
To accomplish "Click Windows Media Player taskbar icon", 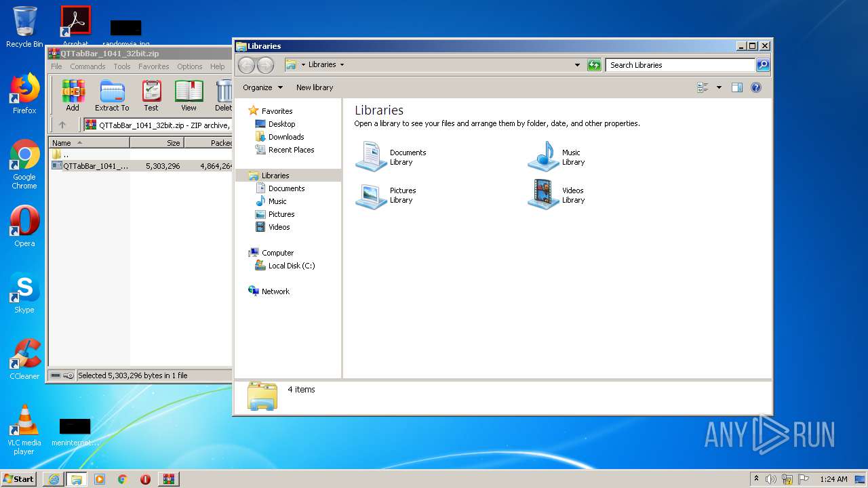I will (x=100, y=479).
